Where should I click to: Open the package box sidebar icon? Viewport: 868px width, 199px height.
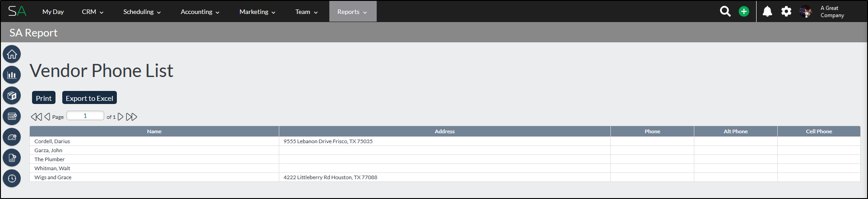pos(12,95)
